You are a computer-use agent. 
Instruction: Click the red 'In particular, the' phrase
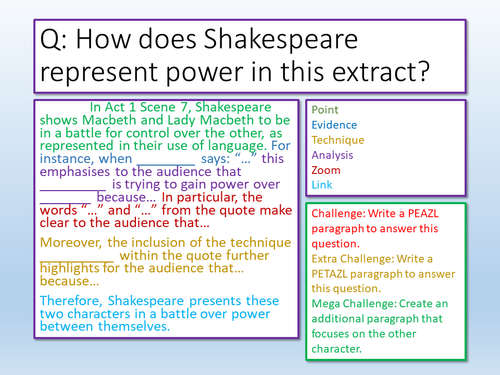tap(212, 197)
